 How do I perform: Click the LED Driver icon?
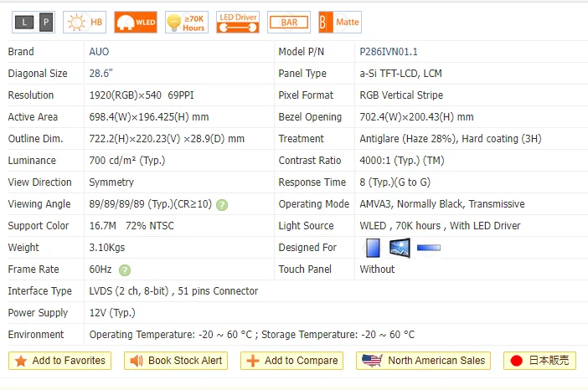coord(238,22)
